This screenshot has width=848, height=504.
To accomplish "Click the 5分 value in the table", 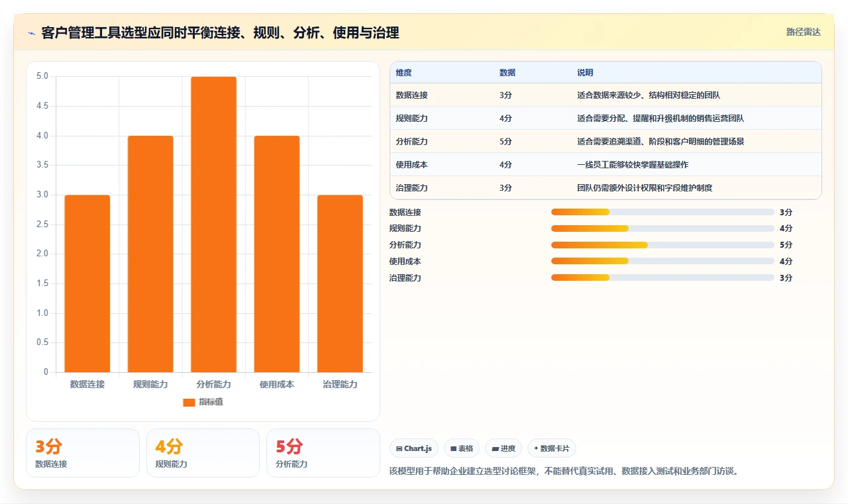I will pos(505,142).
